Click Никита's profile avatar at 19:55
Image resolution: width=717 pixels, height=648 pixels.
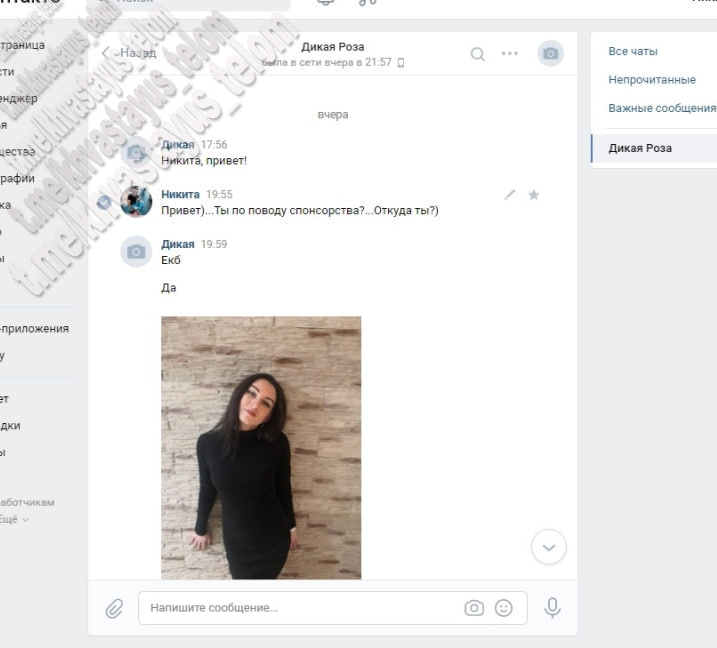[x=136, y=202]
